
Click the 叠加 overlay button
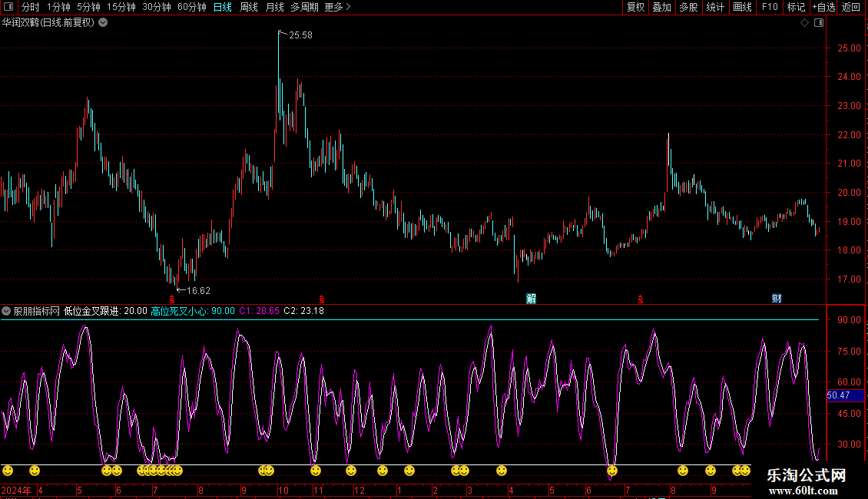point(661,7)
